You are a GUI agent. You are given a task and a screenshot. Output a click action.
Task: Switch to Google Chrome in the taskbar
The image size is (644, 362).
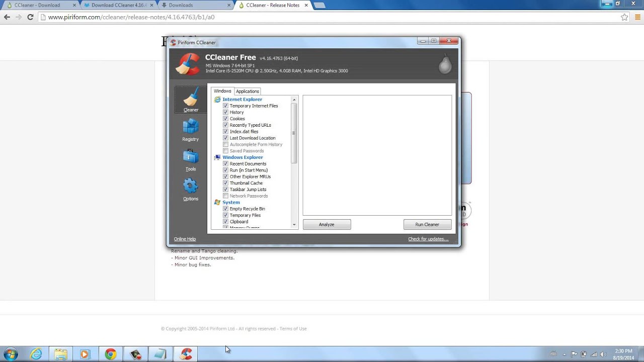[110, 354]
